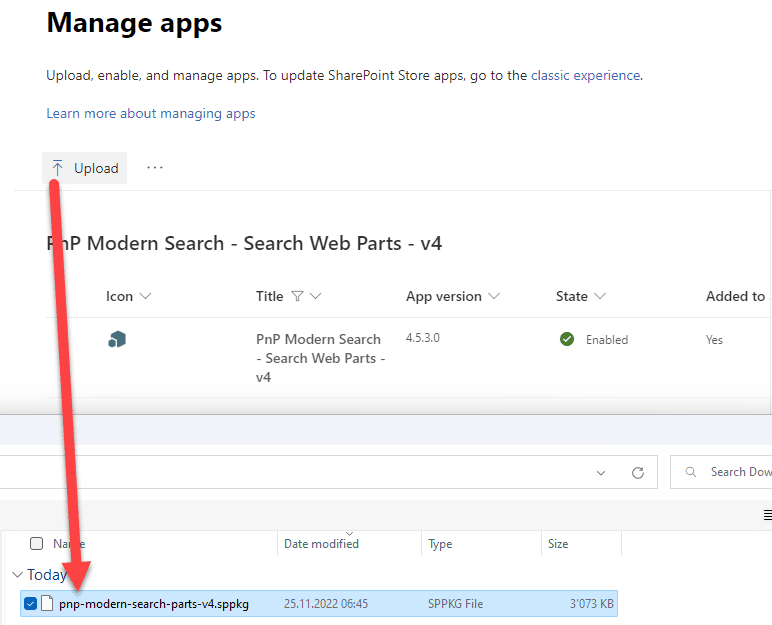Screen dimensions: 772x625
Task: Click the Title column filter icon
Action: (x=297, y=296)
